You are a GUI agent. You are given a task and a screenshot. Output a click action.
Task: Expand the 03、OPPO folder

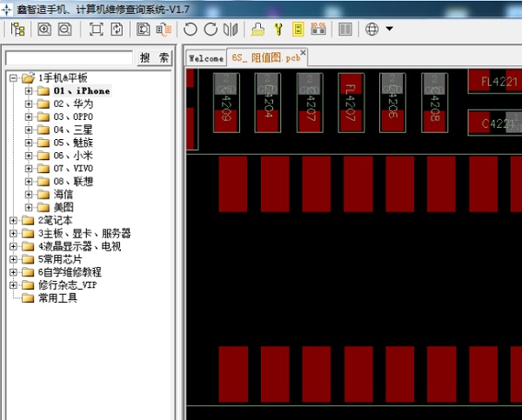tap(29, 117)
